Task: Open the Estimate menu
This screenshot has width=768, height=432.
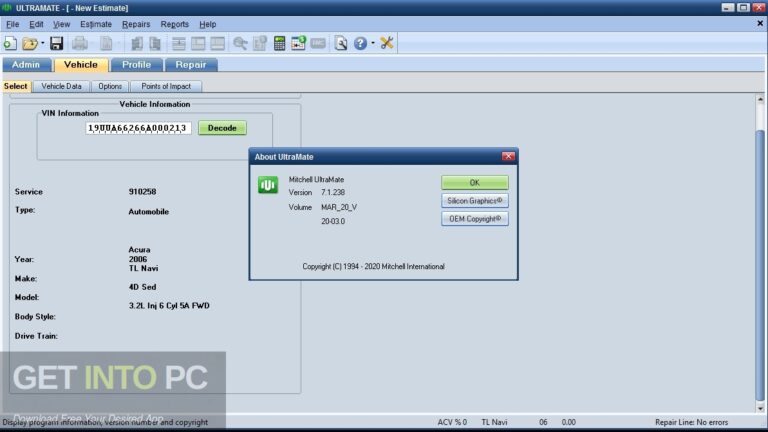Action: (x=96, y=24)
